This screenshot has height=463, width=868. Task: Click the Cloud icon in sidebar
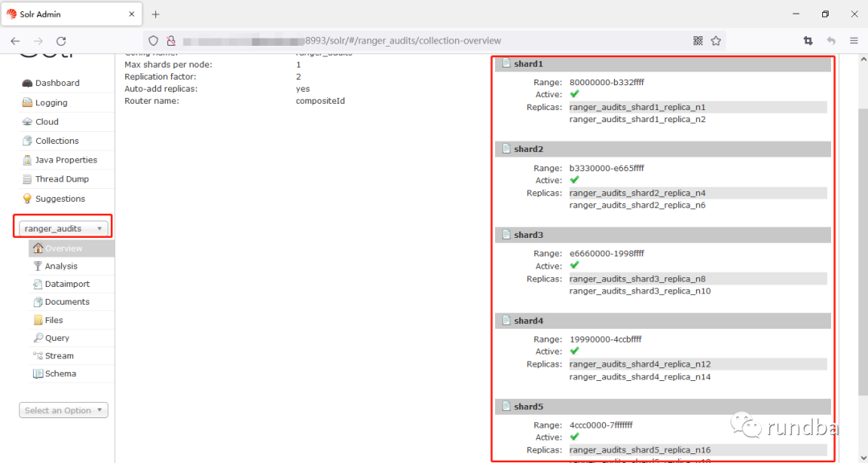(x=27, y=122)
